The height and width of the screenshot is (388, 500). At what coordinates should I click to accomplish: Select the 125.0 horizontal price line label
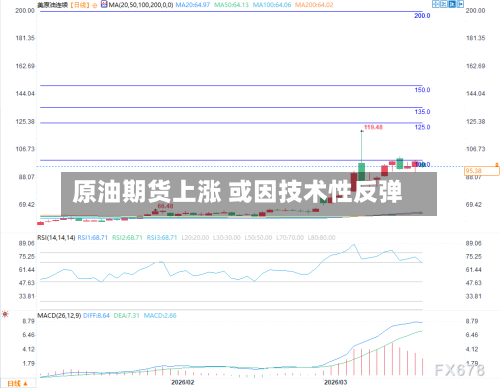pyautogui.click(x=422, y=127)
